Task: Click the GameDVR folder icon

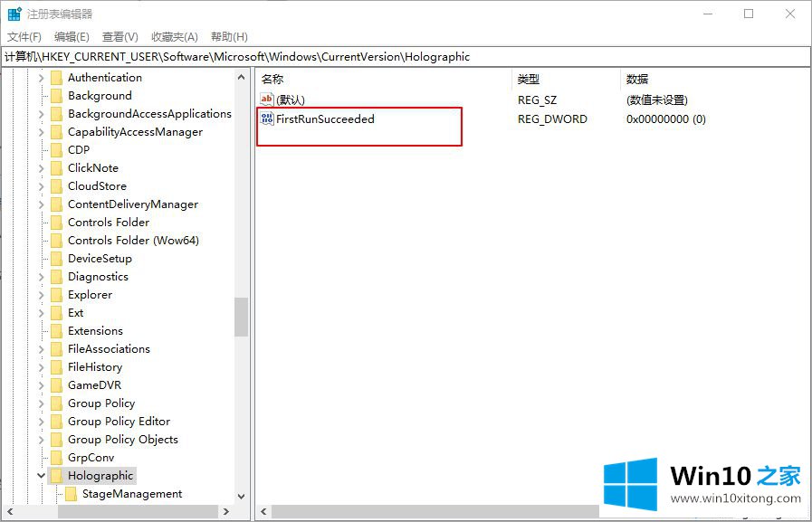Action: point(56,385)
